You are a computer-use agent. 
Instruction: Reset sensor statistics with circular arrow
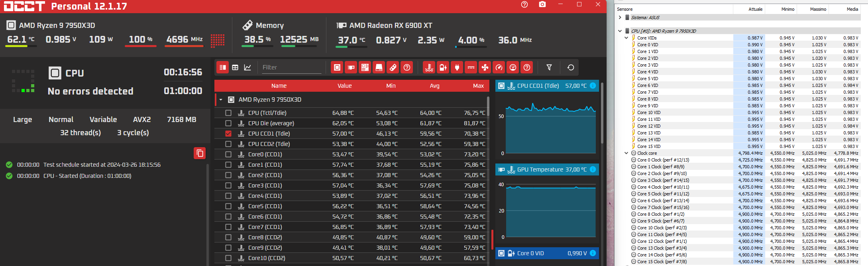pos(571,67)
